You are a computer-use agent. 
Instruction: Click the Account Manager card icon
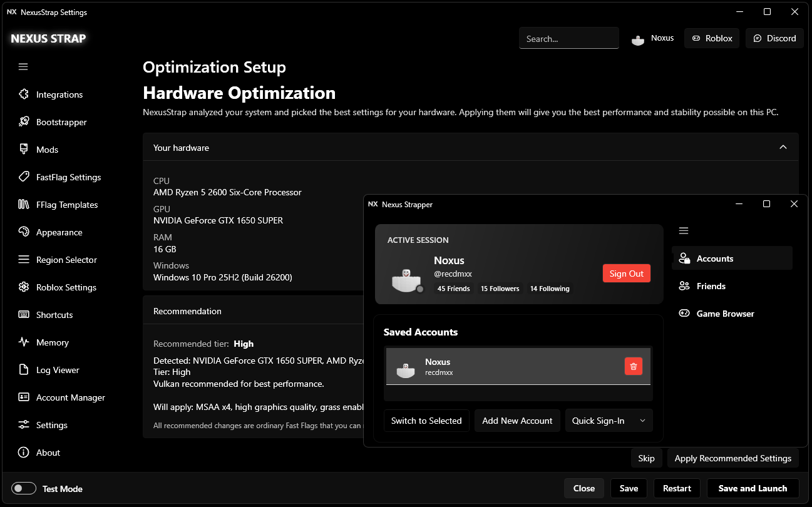pos(24,397)
